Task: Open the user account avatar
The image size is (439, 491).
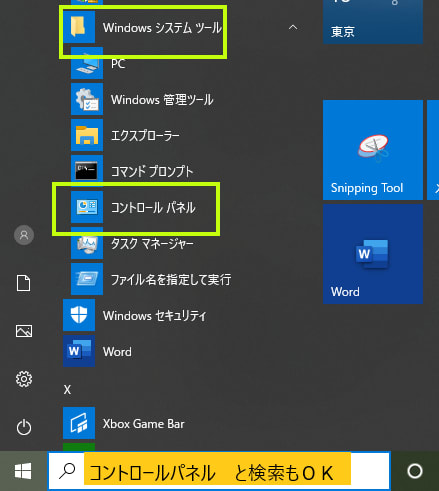Action: (24, 235)
